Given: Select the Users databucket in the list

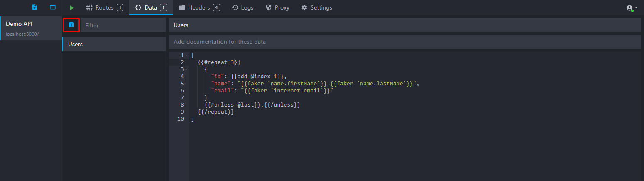Looking at the screenshot, I should coord(114,44).
